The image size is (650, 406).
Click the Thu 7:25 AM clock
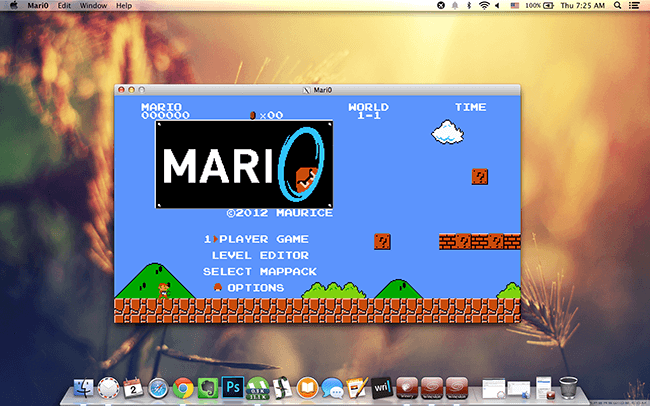pos(582,5)
